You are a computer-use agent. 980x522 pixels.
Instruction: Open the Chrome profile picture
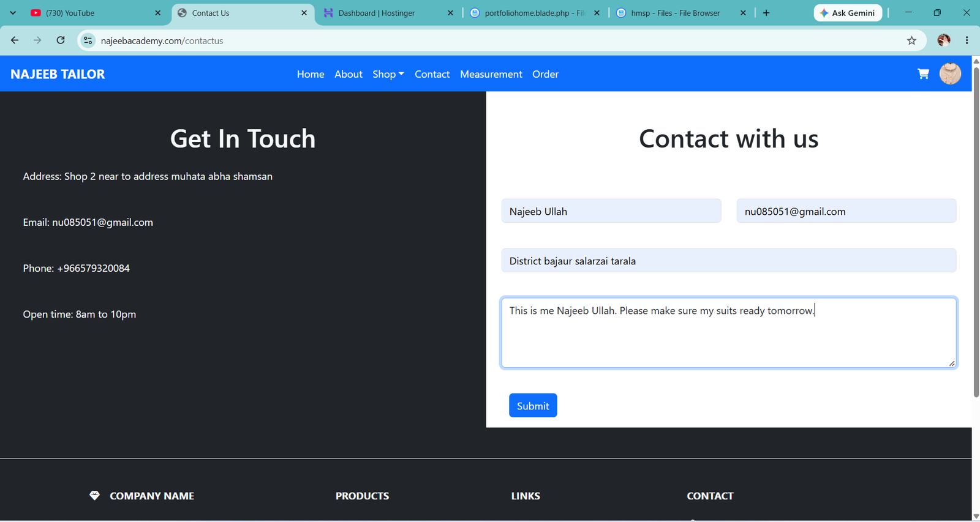tap(944, 40)
